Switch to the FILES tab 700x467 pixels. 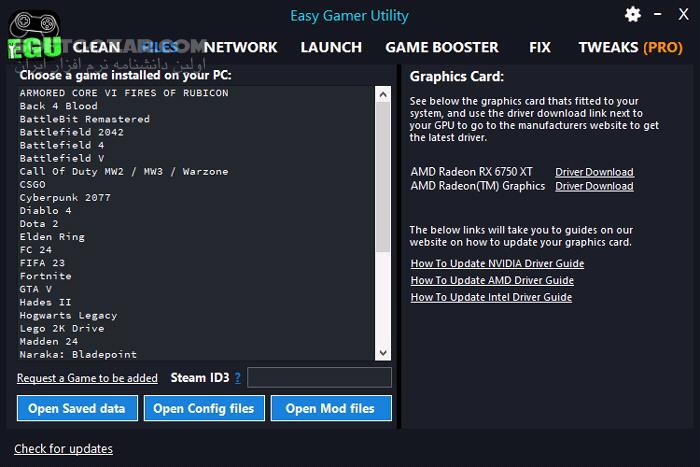pyautogui.click(x=160, y=47)
